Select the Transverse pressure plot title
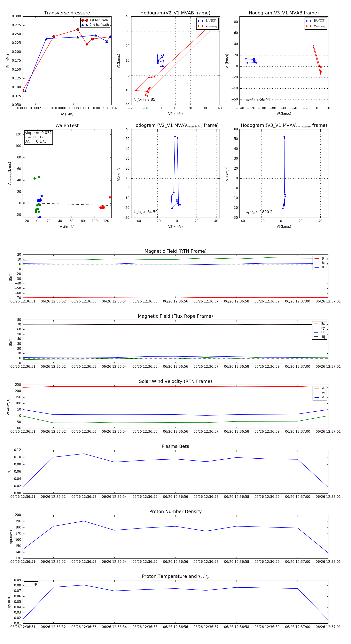 click(67, 13)
